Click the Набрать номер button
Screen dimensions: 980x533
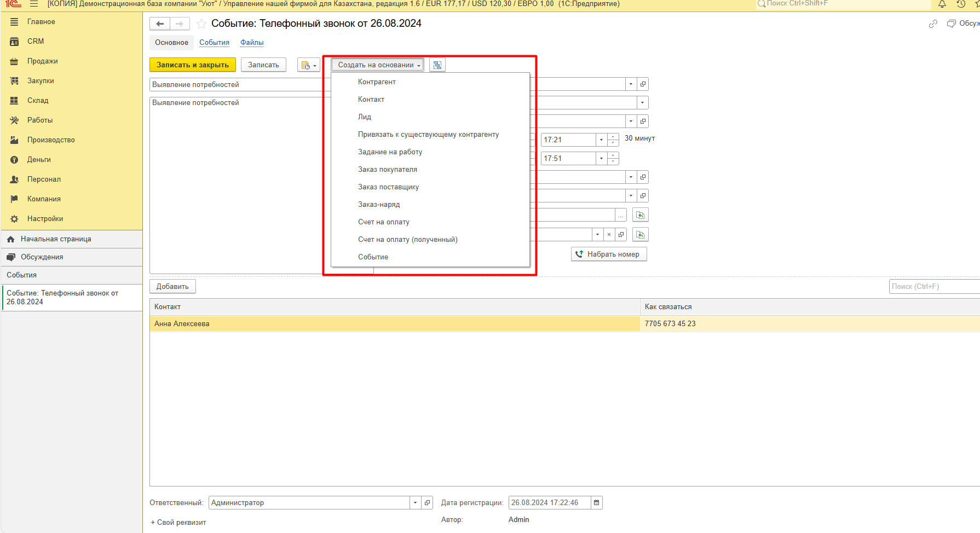609,254
